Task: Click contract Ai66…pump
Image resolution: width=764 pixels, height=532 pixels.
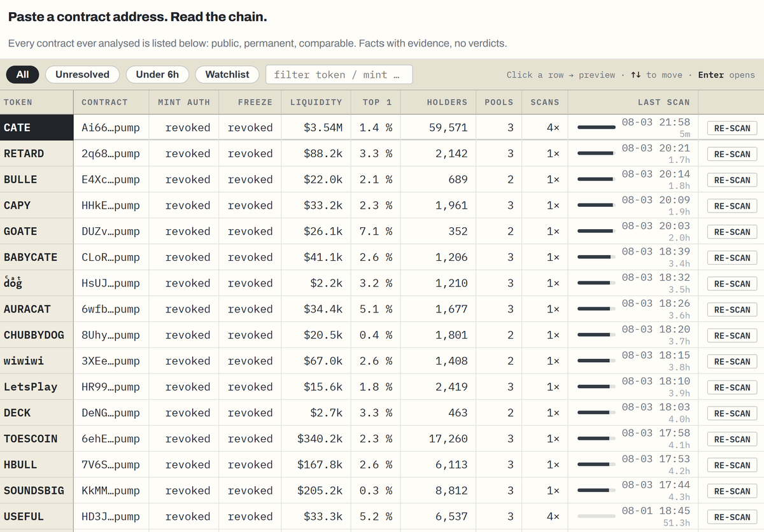Action: [111, 127]
